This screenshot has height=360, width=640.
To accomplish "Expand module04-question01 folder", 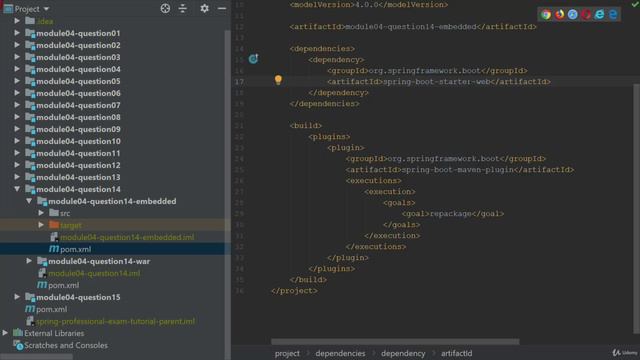I will (x=17, y=33).
